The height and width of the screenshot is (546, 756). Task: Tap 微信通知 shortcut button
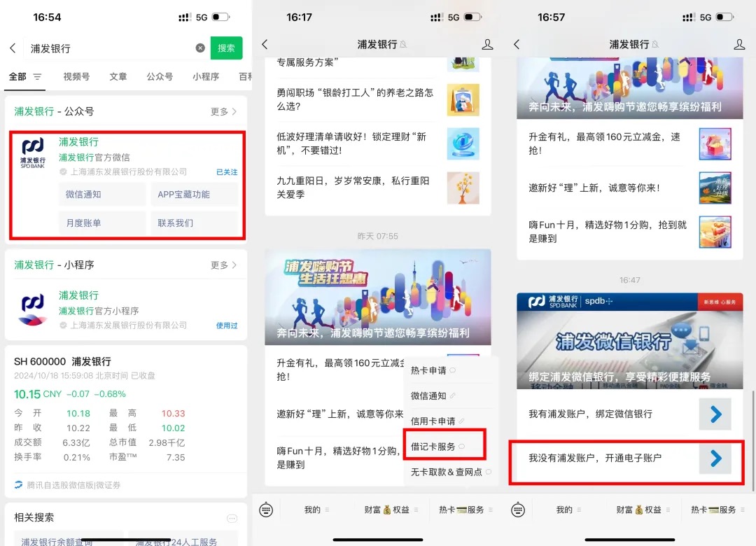coord(102,195)
